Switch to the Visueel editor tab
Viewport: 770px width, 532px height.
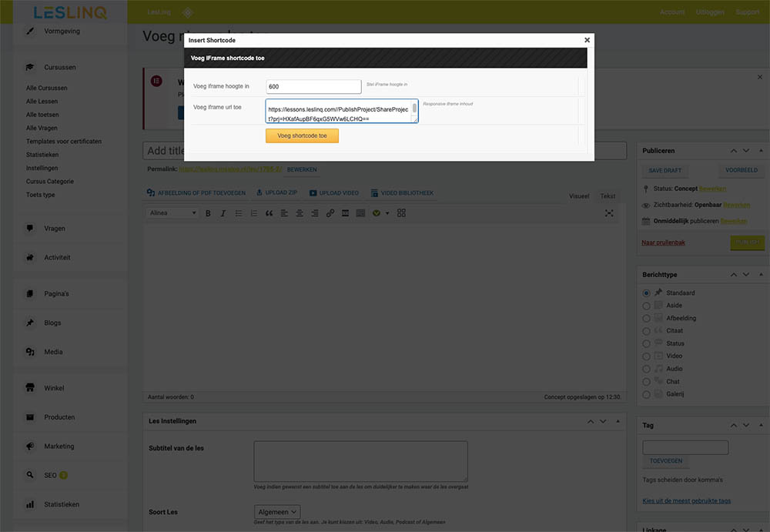pos(578,196)
